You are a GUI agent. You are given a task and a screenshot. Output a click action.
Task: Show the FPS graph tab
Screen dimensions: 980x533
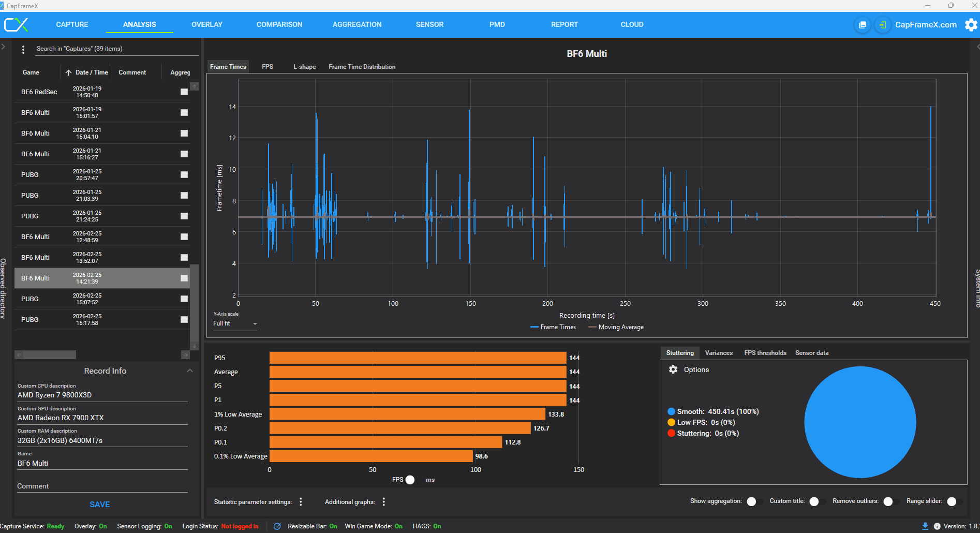point(268,67)
